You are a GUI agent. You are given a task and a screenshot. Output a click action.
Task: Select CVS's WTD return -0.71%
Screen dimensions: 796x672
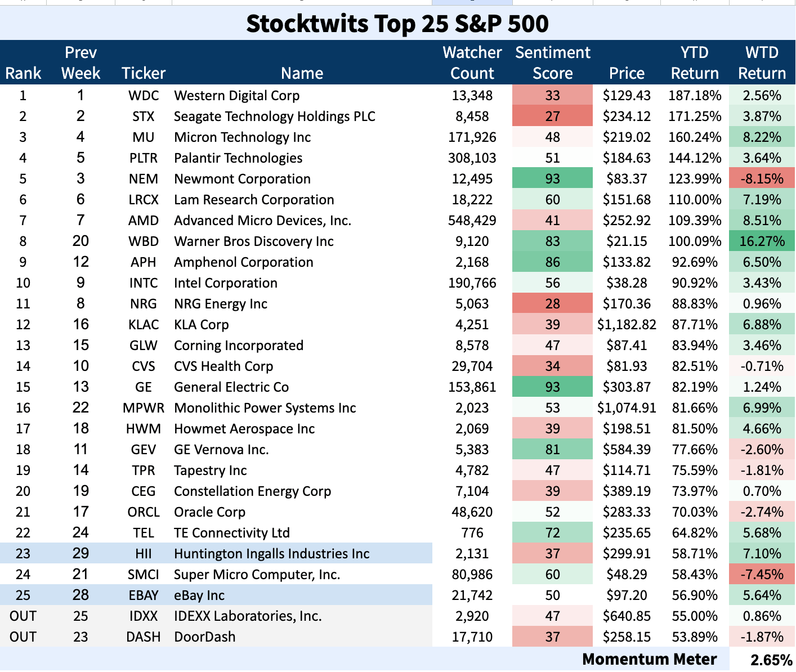pos(762,366)
